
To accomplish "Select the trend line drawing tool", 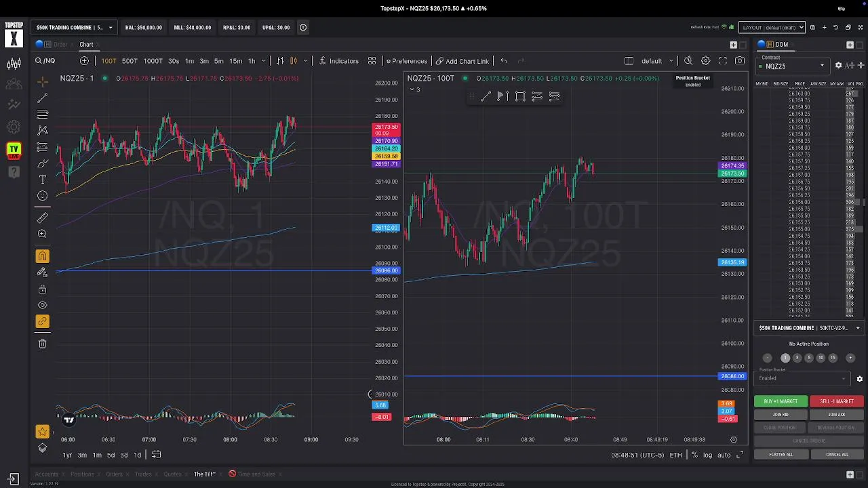I will tap(42, 98).
